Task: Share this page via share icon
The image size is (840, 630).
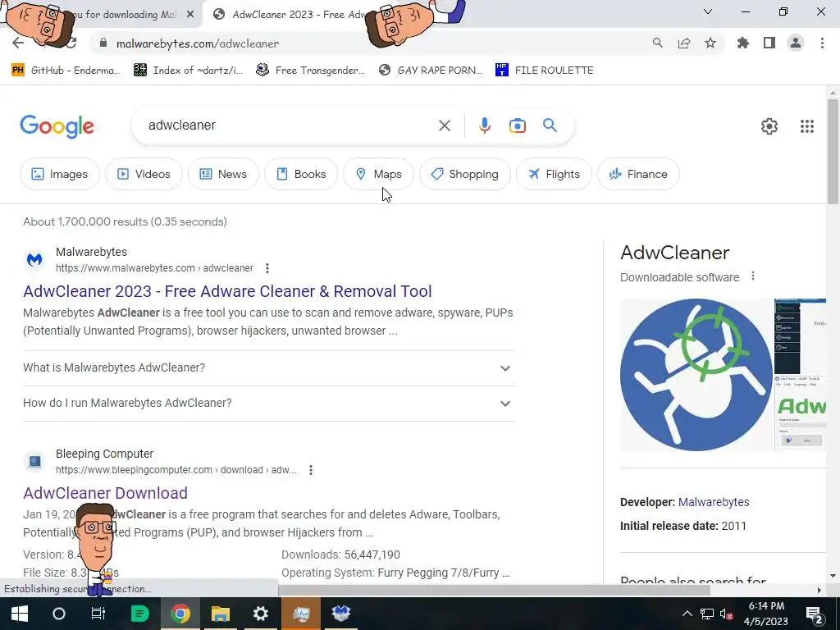Action: tap(684, 43)
